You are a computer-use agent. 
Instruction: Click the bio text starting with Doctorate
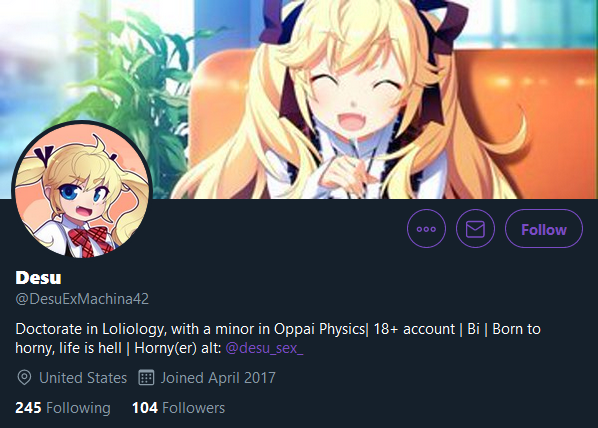tap(278, 338)
